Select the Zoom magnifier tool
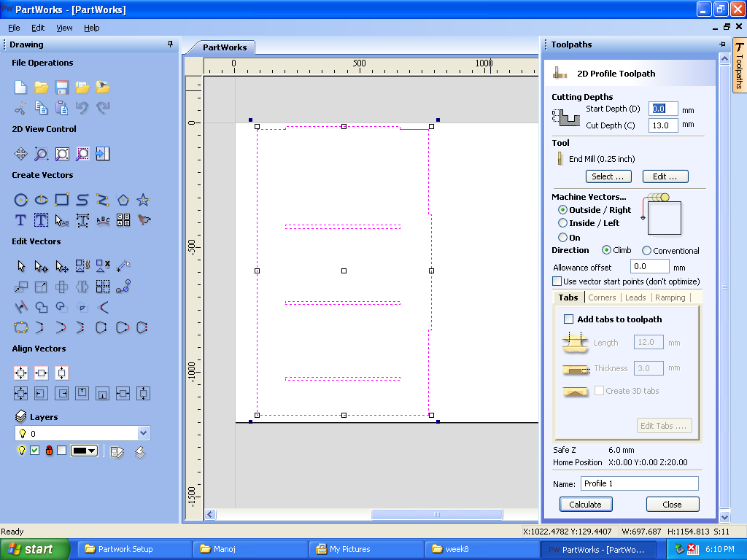The width and height of the screenshot is (747, 560). pyautogui.click(x=41, y=154)
